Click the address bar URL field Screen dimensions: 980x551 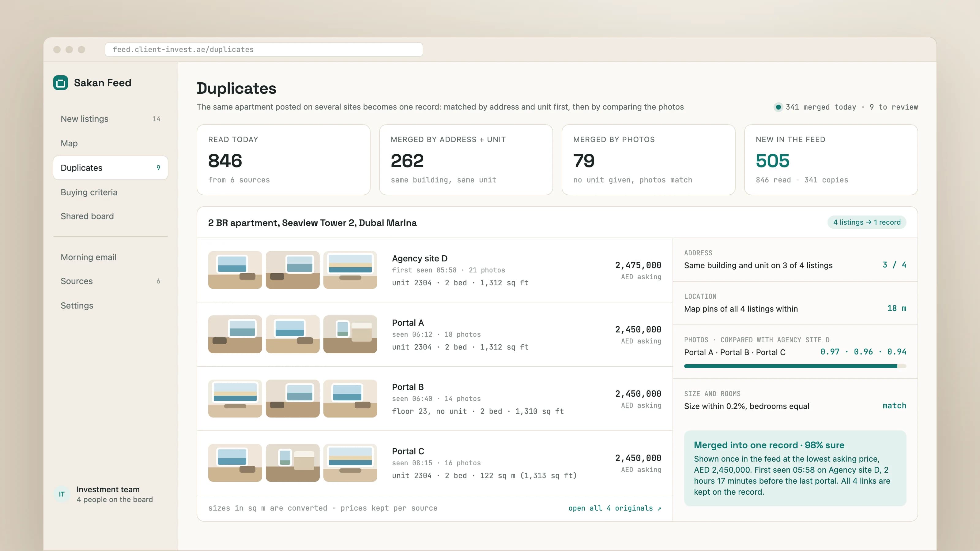point(264,49)
